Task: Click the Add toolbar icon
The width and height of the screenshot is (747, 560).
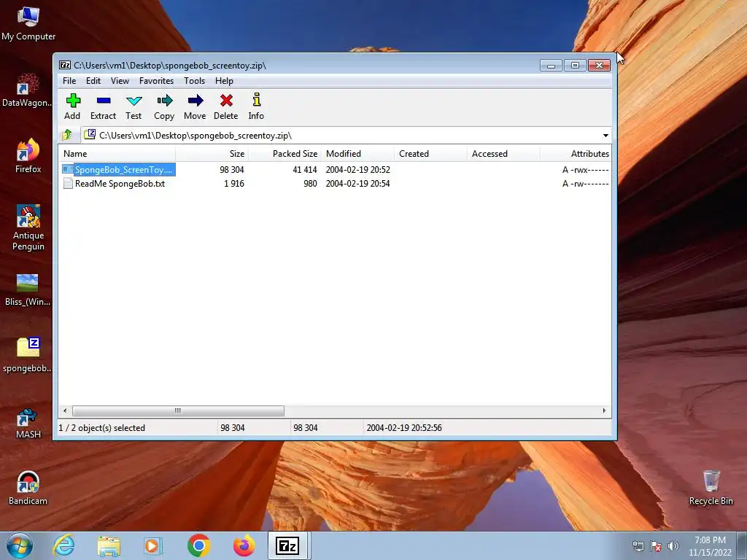Action: point(73,101)
